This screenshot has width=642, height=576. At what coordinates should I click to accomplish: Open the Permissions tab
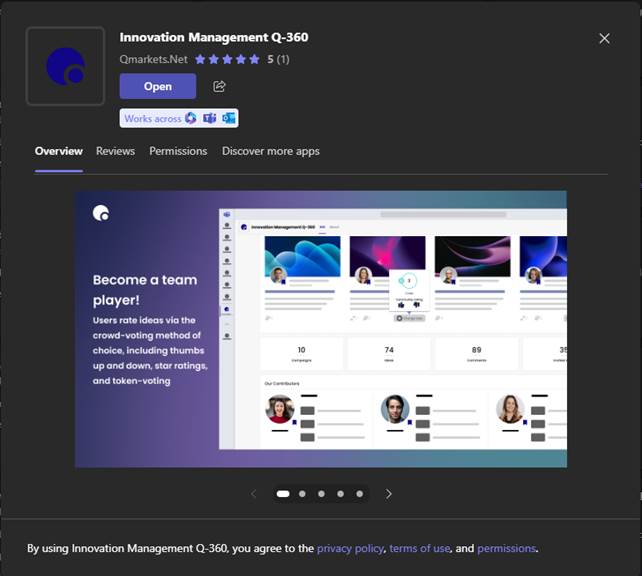pyautogui.click(x=178, y=151)
